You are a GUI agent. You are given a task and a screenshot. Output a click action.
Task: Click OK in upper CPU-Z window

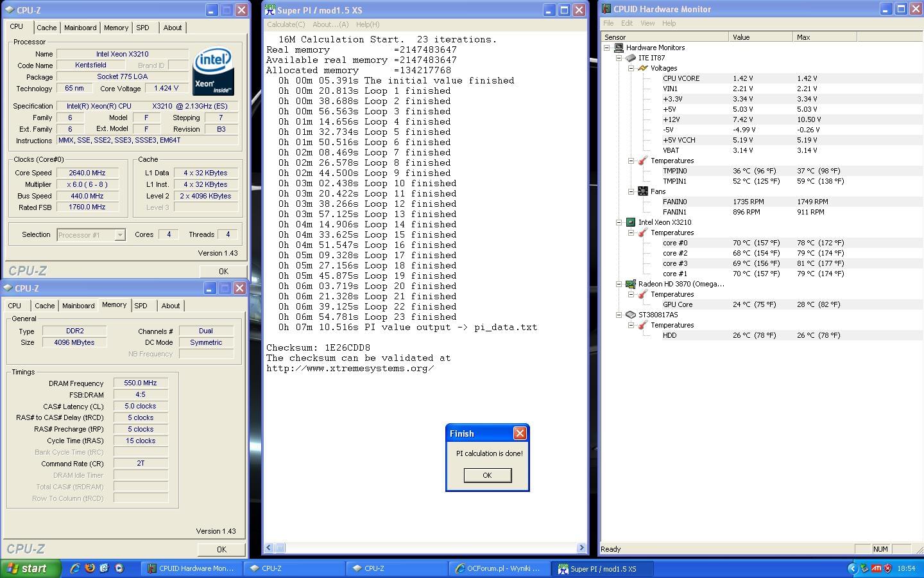coord(223,271)
